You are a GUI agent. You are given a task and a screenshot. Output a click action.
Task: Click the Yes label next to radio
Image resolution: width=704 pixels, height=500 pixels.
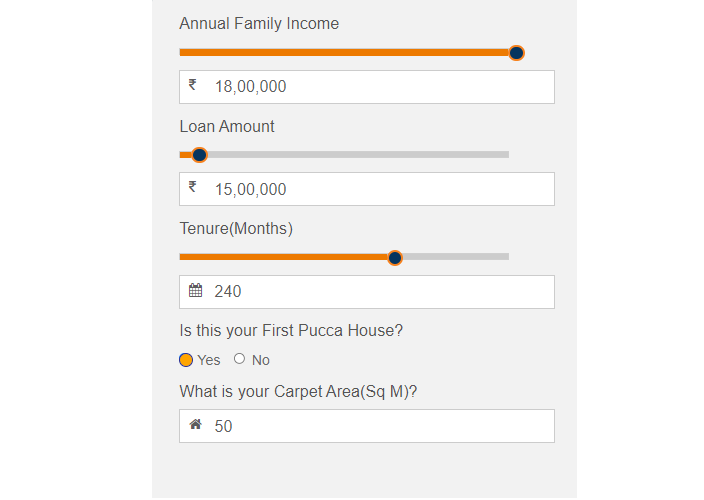(x=209, y=360)
